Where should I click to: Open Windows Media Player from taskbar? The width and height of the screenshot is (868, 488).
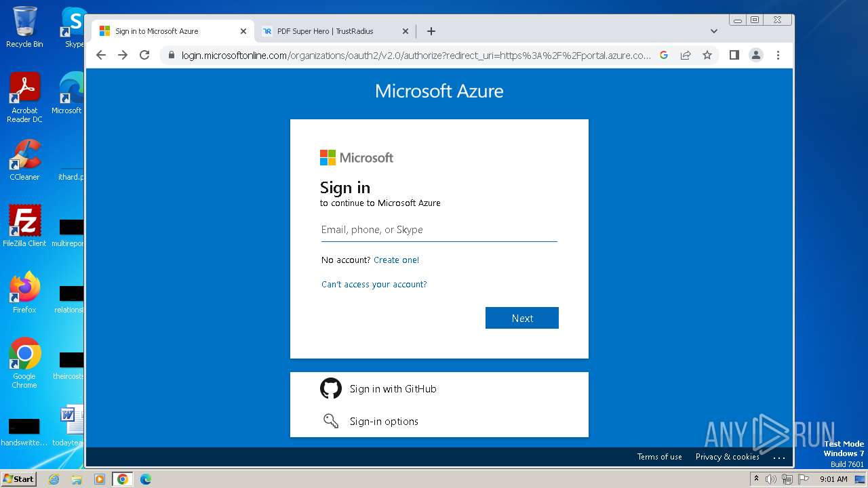click(x=100, y=479)
